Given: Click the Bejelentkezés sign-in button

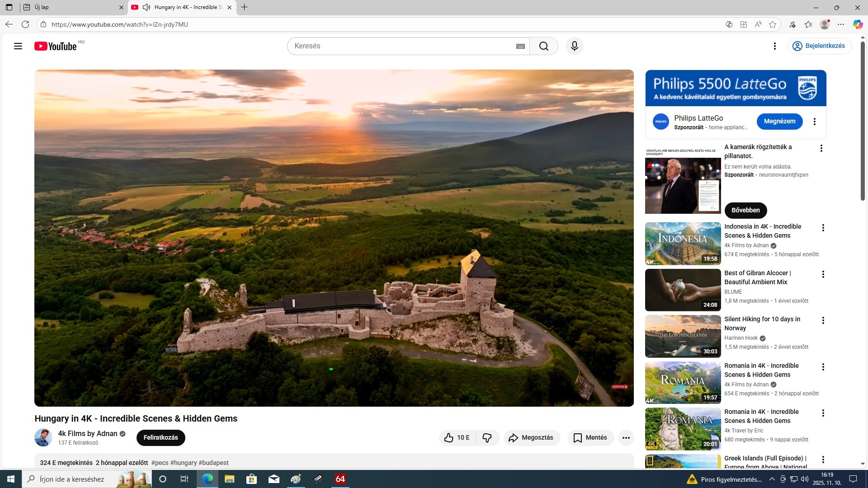Looking at the screenshot, I should point(819,46).
